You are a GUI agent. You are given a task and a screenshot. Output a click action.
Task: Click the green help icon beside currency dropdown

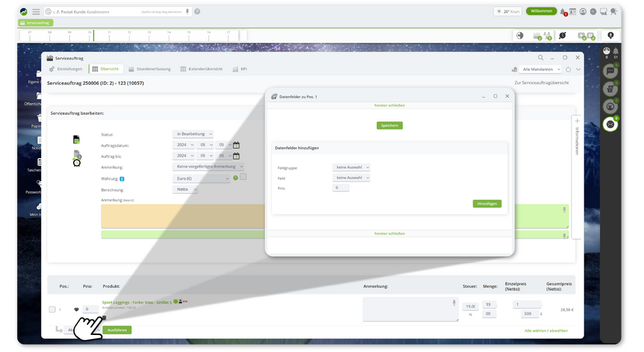[x=235, y=178]
